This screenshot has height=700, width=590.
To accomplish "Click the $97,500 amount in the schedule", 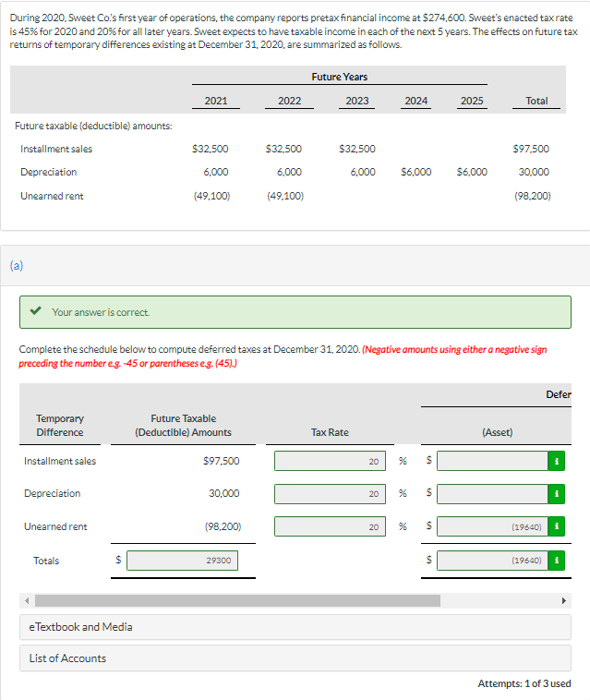I will pos(221,461).
